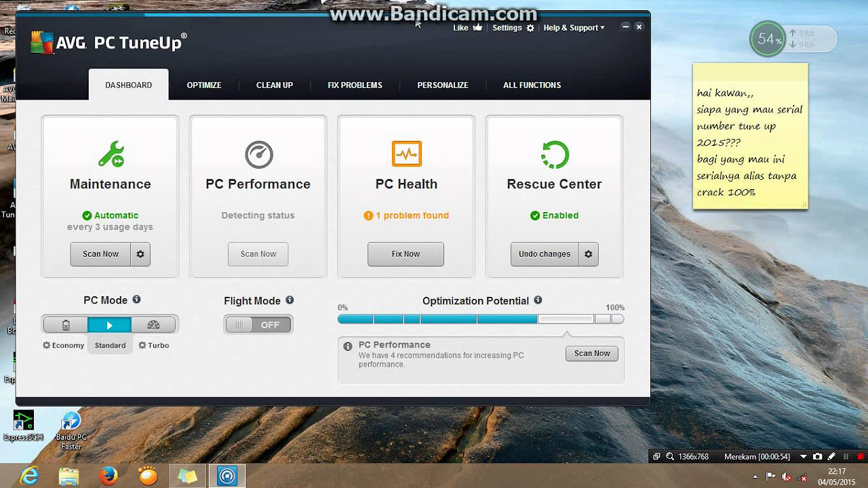
Task: Click the Like thumbs-up icon
Action: pyautogui.click(x=478, y=28)
